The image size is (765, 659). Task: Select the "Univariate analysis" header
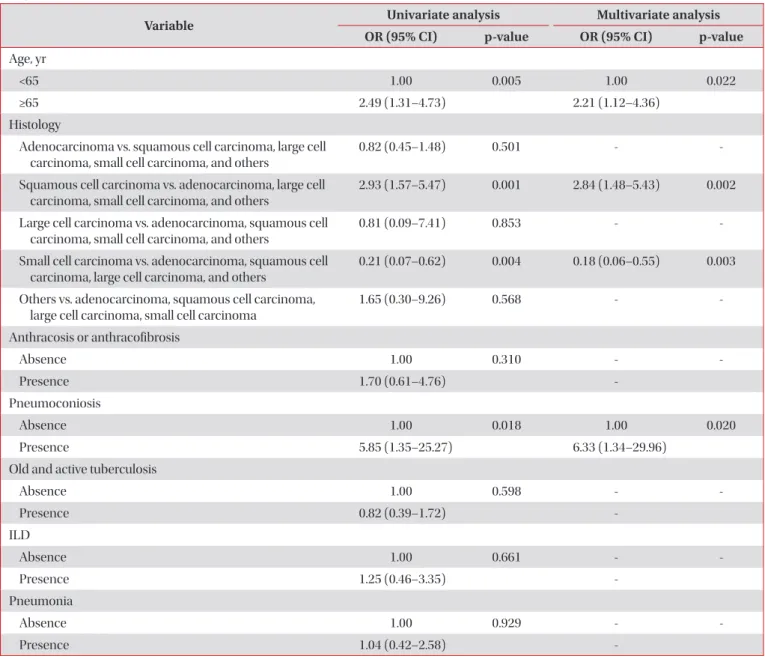point(443,15)
